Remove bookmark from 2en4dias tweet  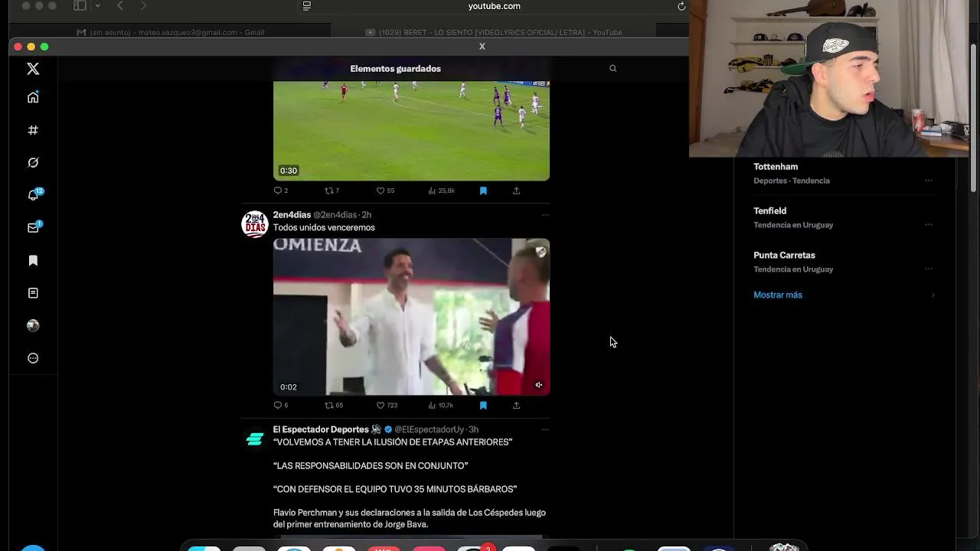(x=483, y=405)
